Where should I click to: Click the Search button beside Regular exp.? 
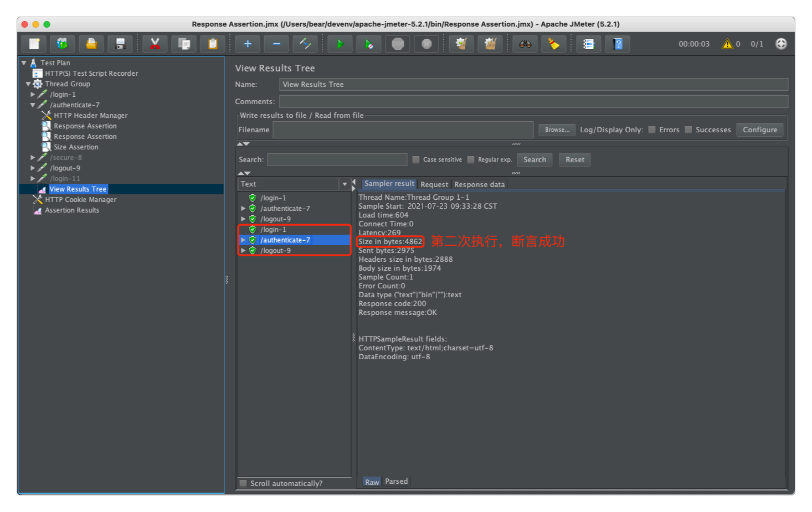click(535, 159)
